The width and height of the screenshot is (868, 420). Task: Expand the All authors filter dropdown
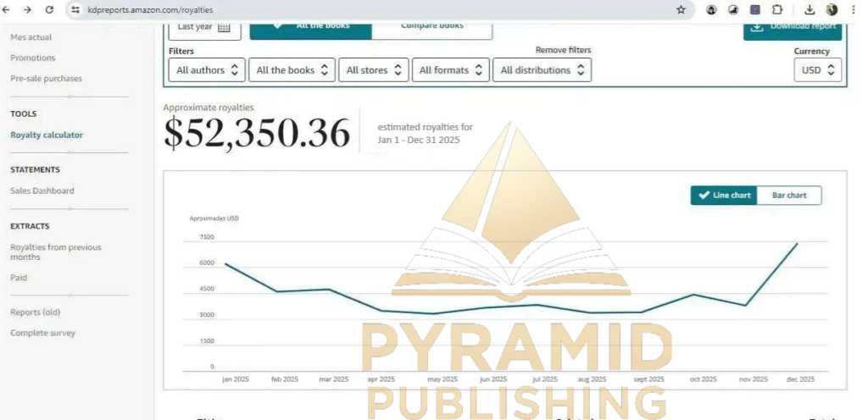coord(209,70)
